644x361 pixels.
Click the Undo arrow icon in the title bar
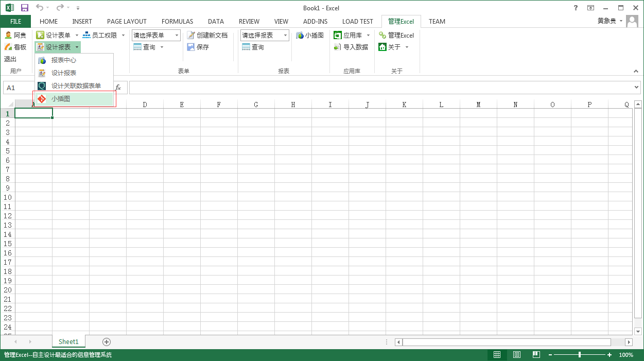pos(40,8)
